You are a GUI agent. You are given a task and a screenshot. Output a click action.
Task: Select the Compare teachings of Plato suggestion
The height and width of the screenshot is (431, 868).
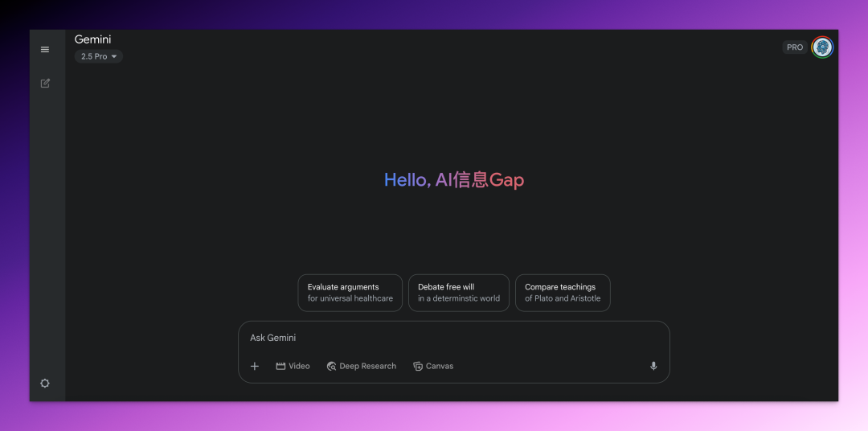(563, 293)
